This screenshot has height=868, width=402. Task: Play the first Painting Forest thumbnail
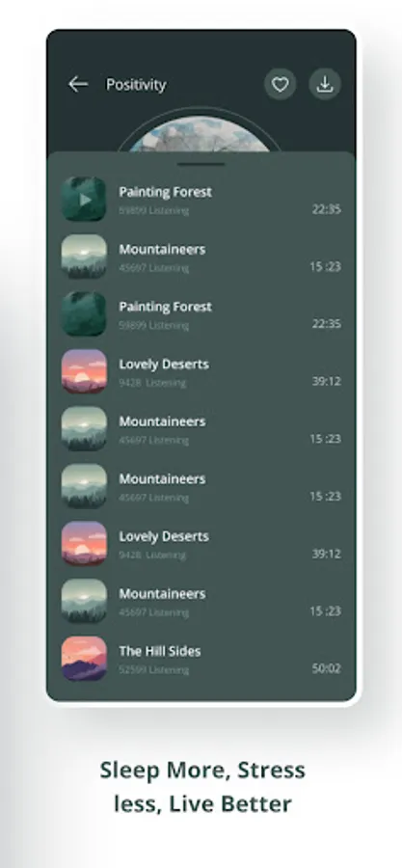pyautogui.click(x=84, y=200)
